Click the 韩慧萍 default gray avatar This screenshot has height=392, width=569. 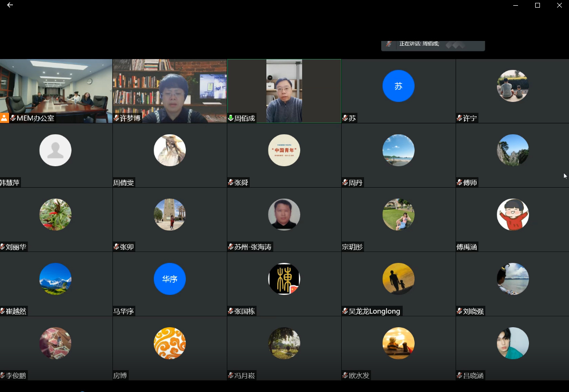coord(55,150)
